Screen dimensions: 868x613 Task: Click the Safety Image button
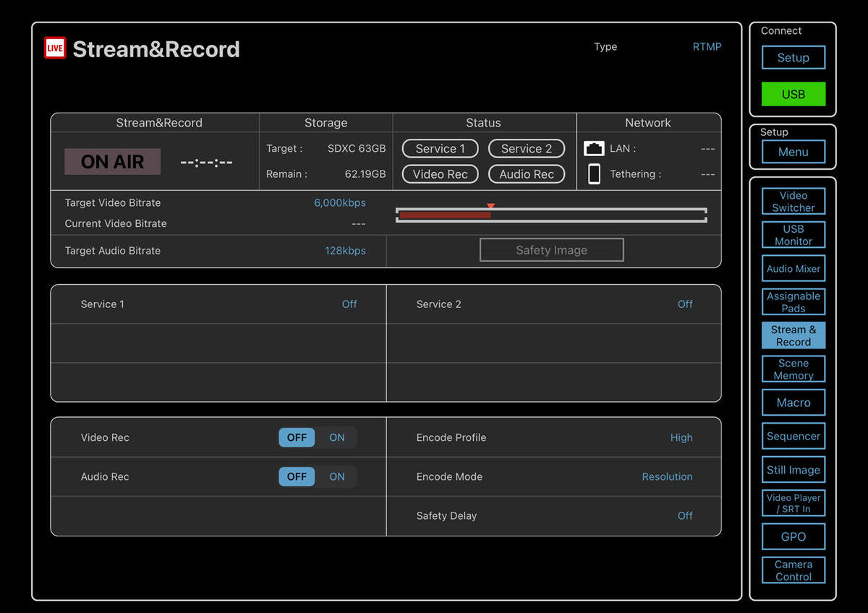point(551,250)
